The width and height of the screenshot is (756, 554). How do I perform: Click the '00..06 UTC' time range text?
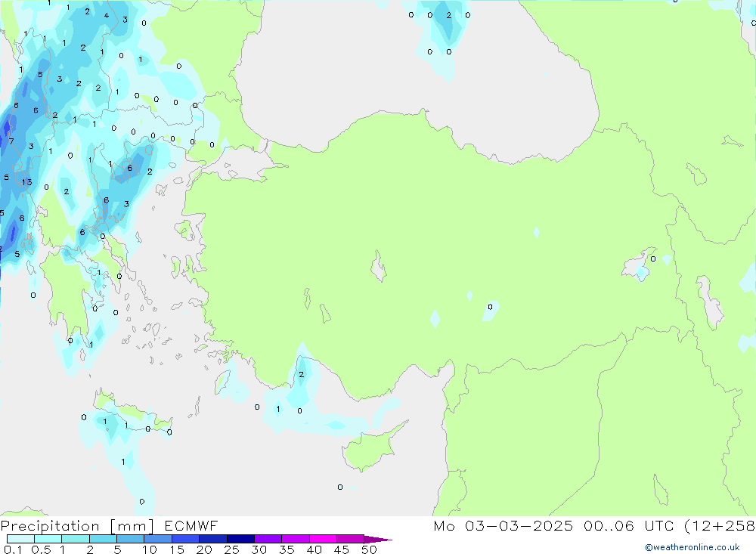tap(629, 525)
